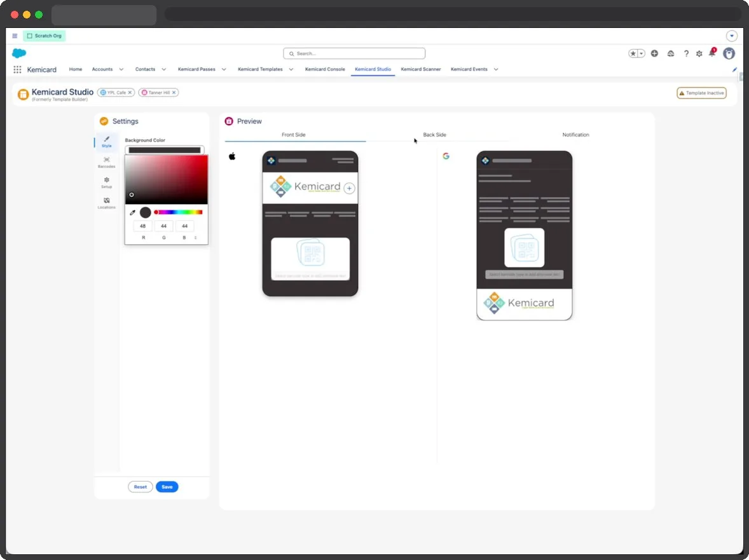This screenshot has height=560, width=749.
Task: Open the favorites list dropdown arrow
Action: click(x=642, y=53)
